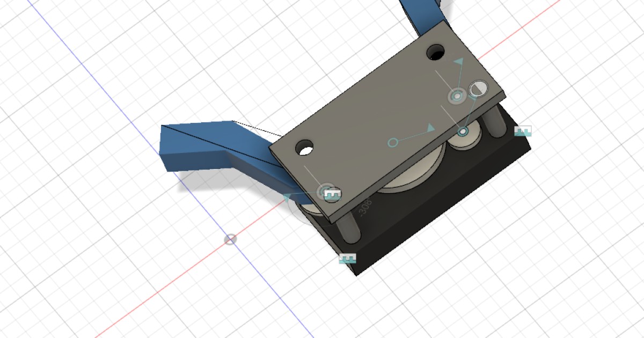Image resolution: width=644 pixels, height=338 pixels.
Task: Click the teal slide arrow on the plate face
Action: pyautogui.click(x=429, y=128)
